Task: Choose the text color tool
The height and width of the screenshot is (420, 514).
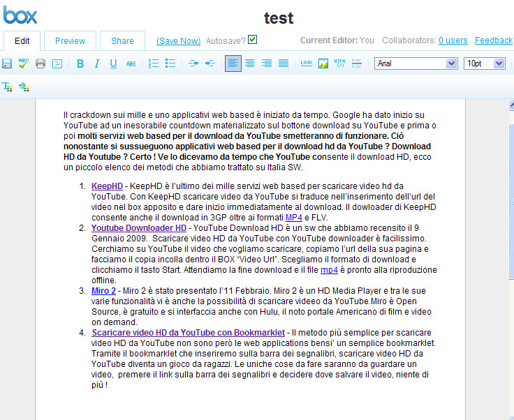Action: 7,87
